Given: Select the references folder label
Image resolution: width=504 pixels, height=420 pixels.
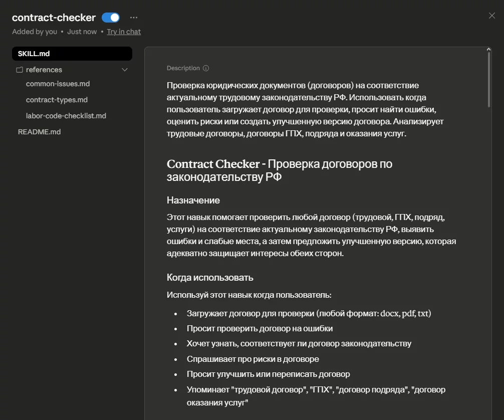Looking at the screenshot, I should [x=44, y=70].
